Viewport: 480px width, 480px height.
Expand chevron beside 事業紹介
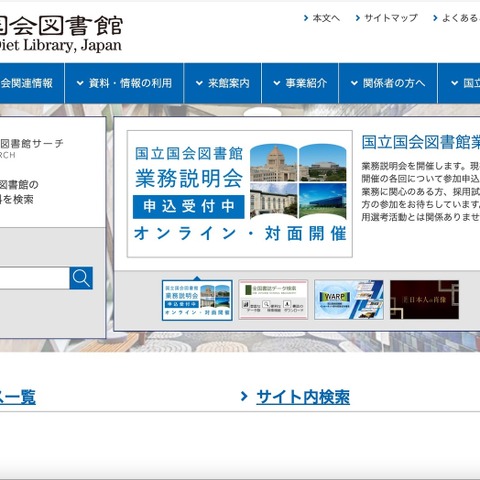[x=277, y=83]
